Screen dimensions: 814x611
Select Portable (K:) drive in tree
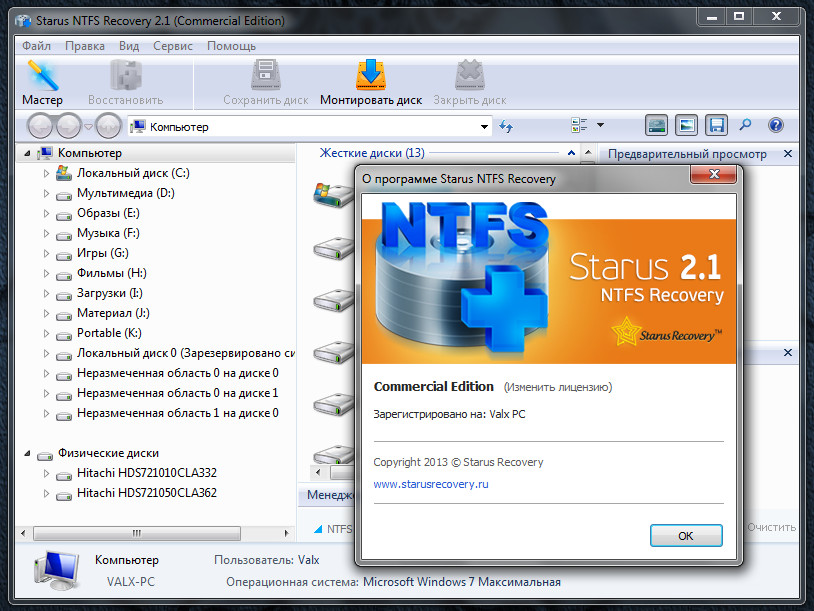pos(109,333)
